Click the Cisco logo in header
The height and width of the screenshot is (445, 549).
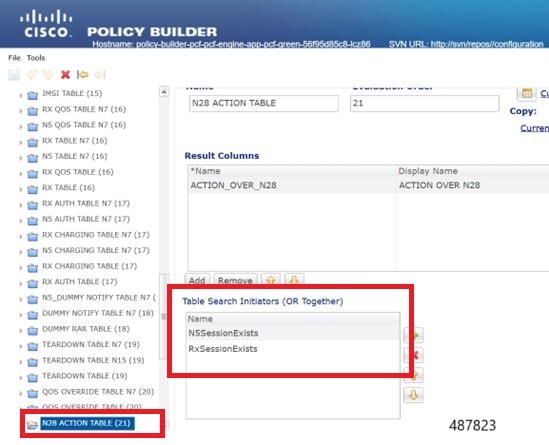tap(46, 23)
